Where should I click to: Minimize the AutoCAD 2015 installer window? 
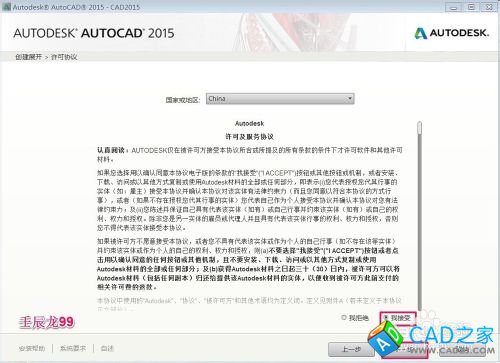pyautogui.click(x=453, y=7)
